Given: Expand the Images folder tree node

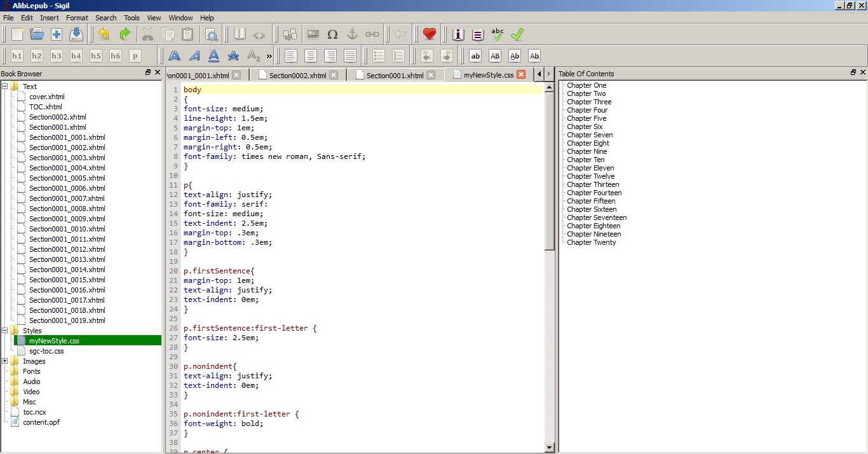Looking at the screenshot, I should [x=5, y=361].
